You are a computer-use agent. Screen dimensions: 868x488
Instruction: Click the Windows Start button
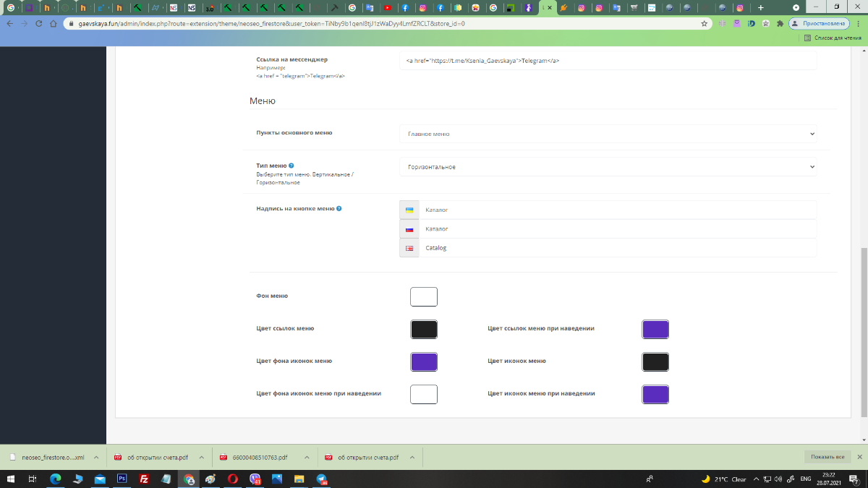point(11,479)
